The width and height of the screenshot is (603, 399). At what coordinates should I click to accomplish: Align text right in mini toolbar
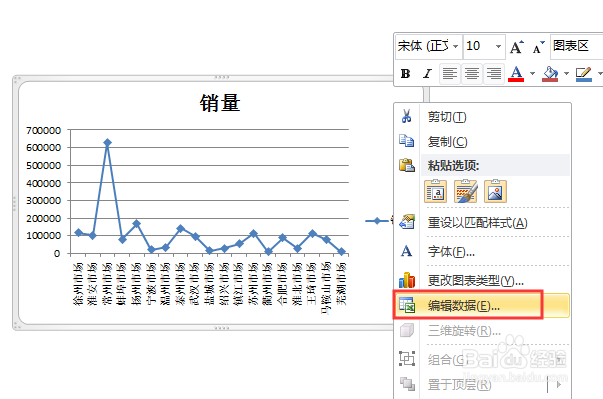pyautogui.click(x=493, y=73)
